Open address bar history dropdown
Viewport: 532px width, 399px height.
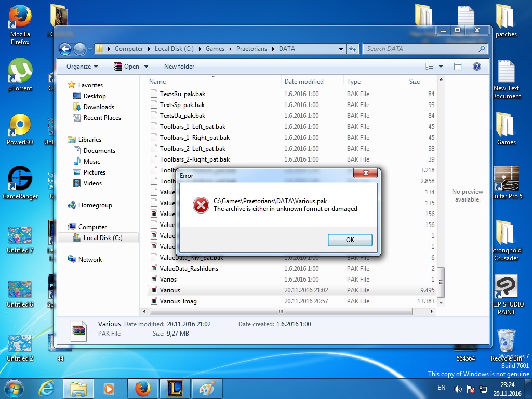pos(341,49)
